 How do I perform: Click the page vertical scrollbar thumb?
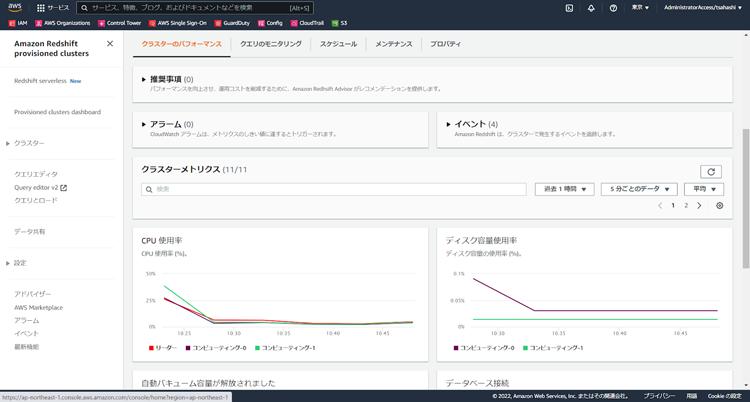[746, 198]
